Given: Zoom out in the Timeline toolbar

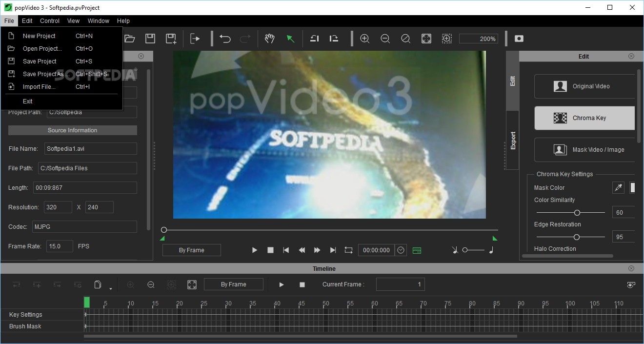Looking at the screenshot, I should click(151, 284).
